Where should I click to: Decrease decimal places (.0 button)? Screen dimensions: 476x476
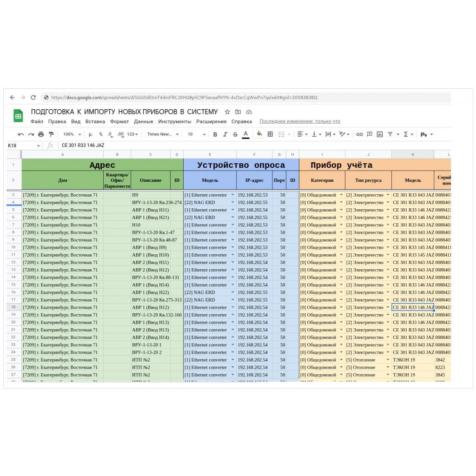pos(110,134)
